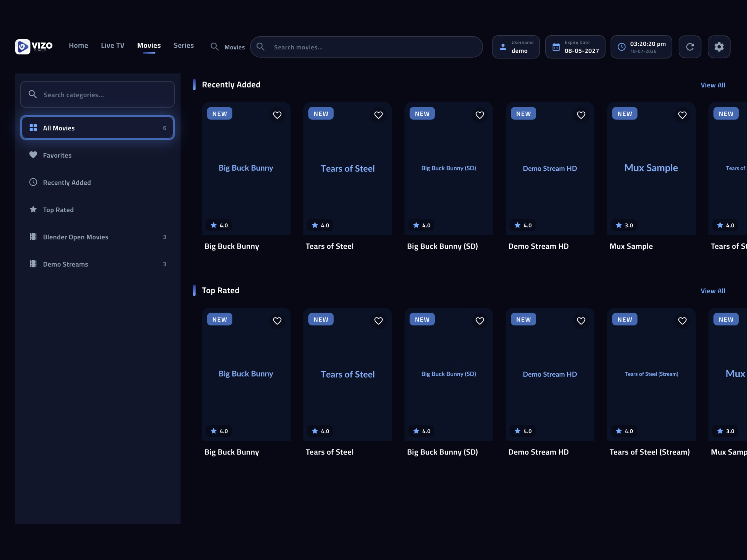Open Big Buck Bunny (SD) poster in Top Rated
The width and height of the screenshot is (747, 560).
click(448, 374)
